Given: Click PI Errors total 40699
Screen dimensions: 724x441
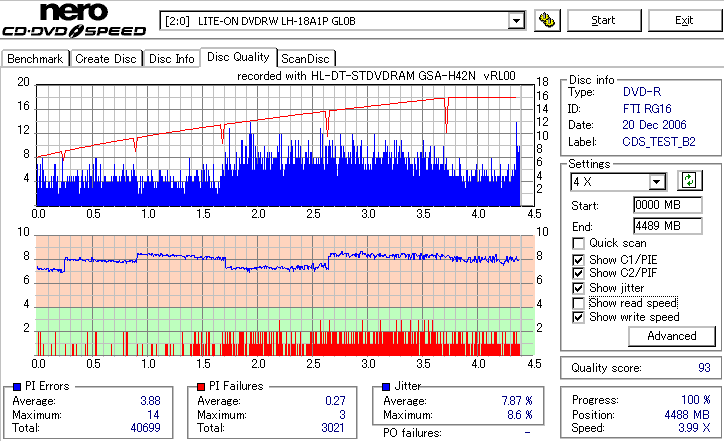Looking at the screenshot, I should click(145, 428).
